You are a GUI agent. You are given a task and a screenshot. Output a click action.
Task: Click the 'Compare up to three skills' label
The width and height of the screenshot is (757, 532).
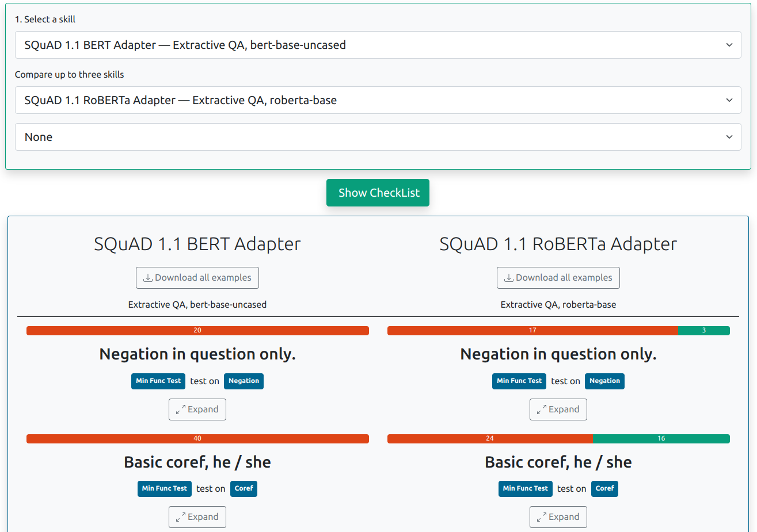point(70,75)
